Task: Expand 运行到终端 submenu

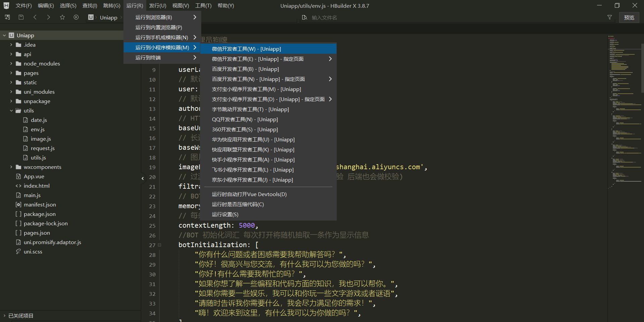Action: pyautogui.click(x=162, y=57)
